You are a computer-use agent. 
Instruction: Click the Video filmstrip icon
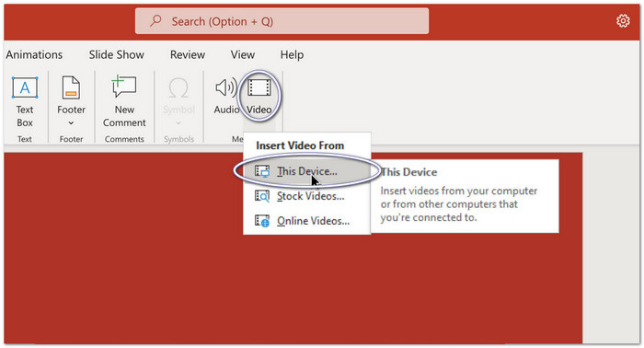(259, 87)
